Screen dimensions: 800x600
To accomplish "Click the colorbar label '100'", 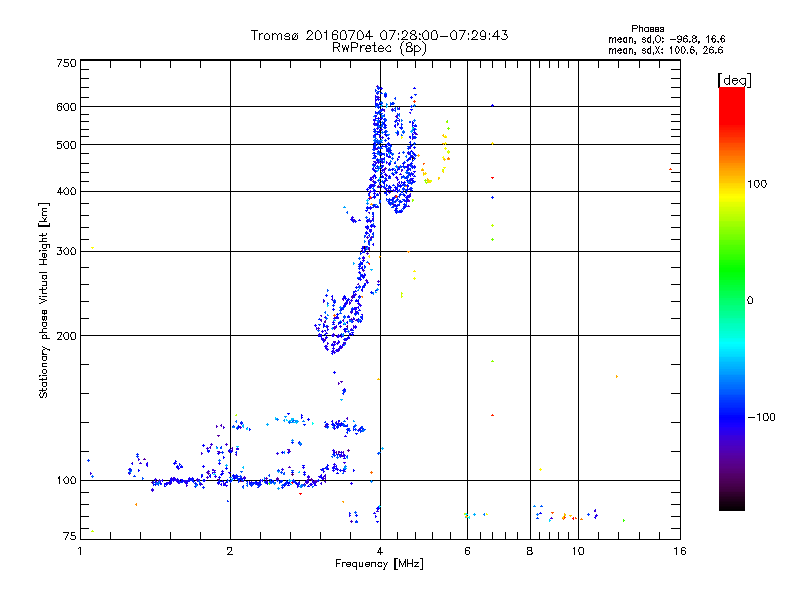I will 757,184.
